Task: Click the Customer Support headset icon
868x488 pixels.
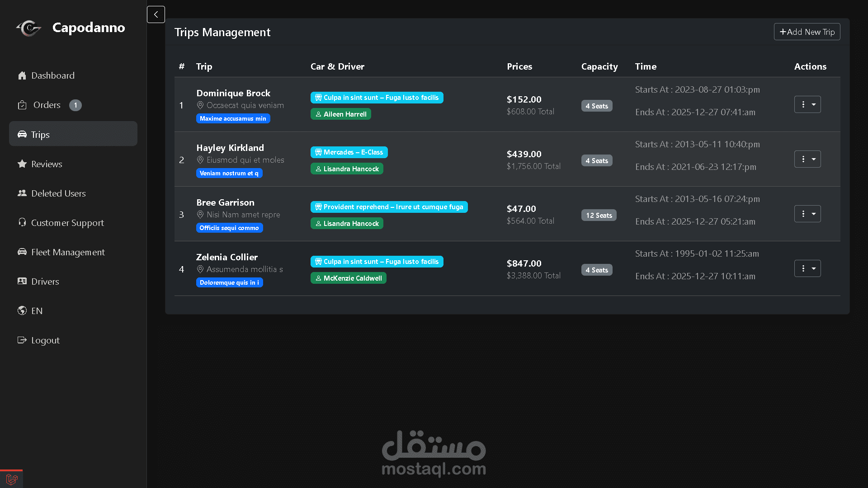Action: coord(22,222)
